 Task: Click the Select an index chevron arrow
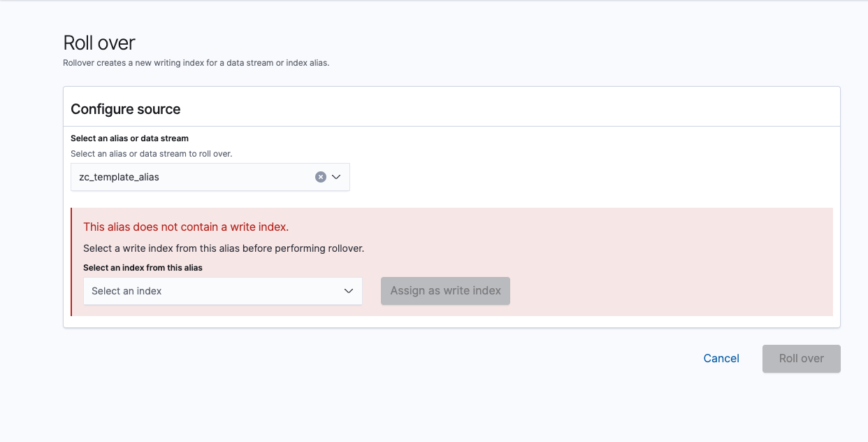[x=349, y=291]
